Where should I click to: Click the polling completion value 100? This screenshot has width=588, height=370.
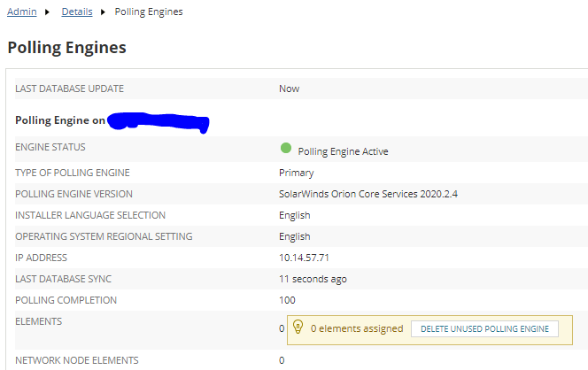[287, 300]
